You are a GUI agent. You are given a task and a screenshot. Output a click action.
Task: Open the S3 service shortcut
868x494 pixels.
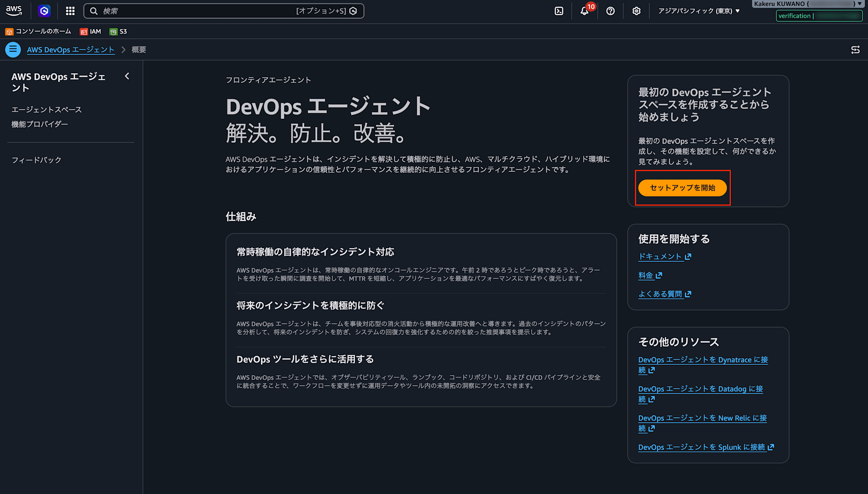[118, 32]
